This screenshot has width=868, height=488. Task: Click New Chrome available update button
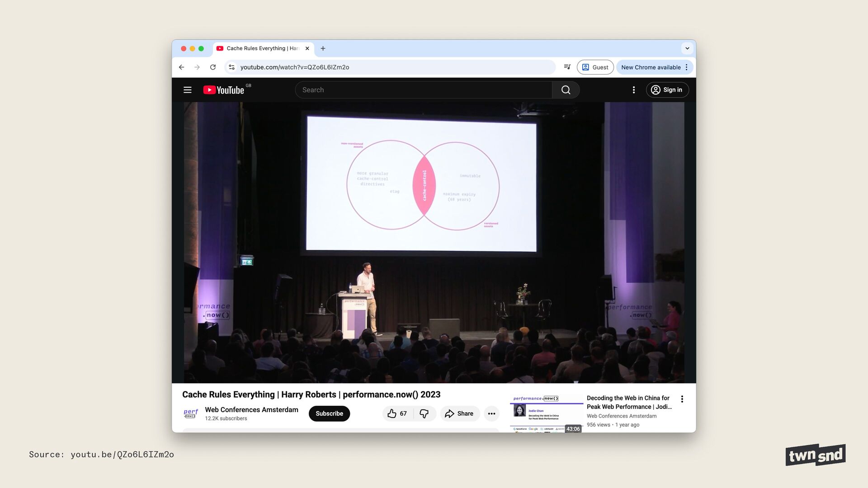[651, 67]
